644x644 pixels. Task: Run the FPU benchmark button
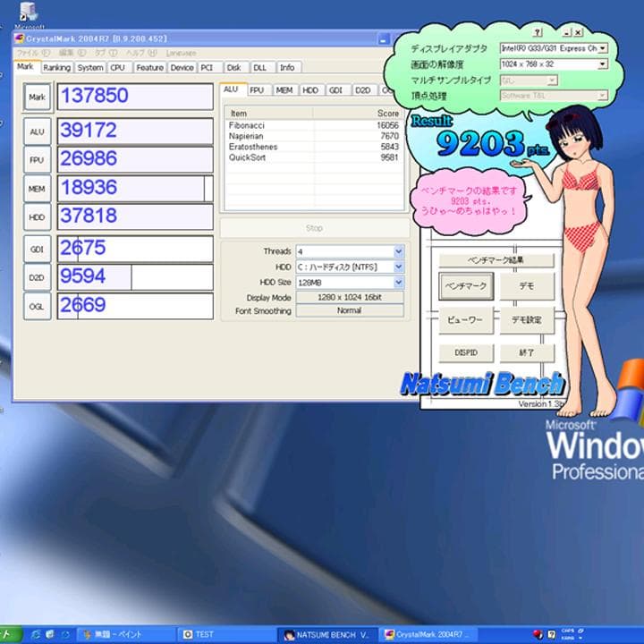tap(38, 160)
